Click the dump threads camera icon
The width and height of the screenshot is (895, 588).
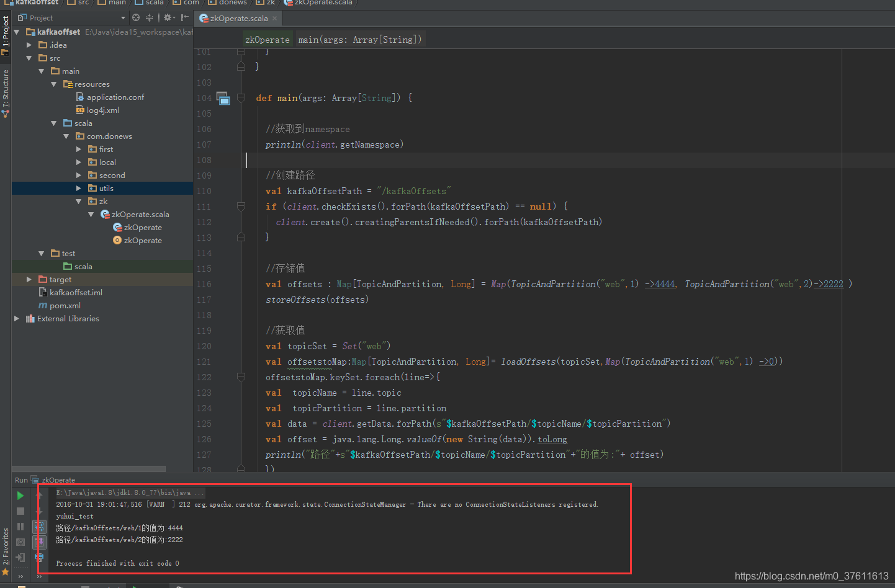click(20, 542)
